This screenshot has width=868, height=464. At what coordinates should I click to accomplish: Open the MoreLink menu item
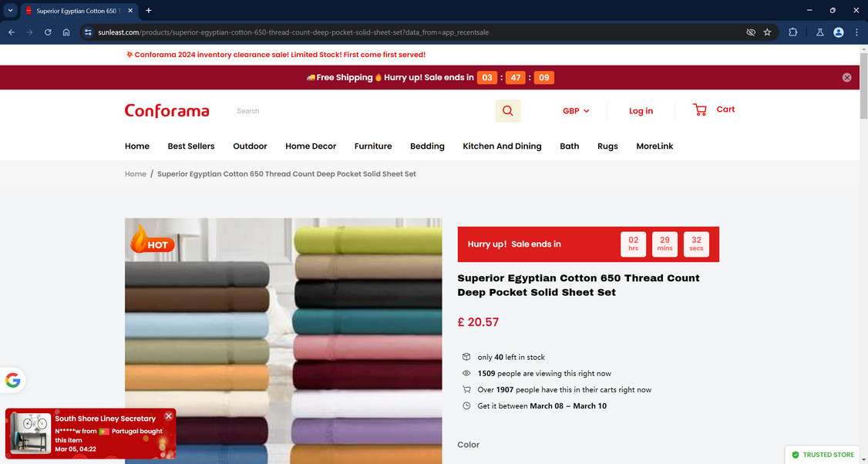pyautogui.click(x=654, y=146)
